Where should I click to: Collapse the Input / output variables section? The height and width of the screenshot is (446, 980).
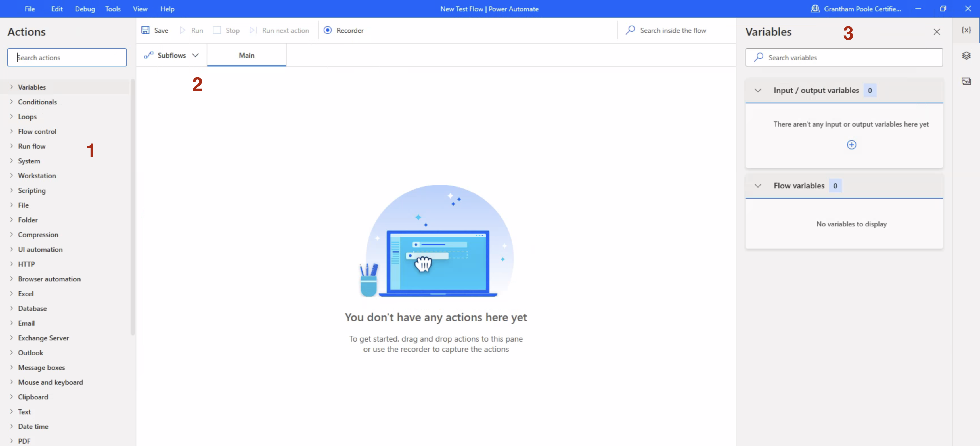click(758, 91)
